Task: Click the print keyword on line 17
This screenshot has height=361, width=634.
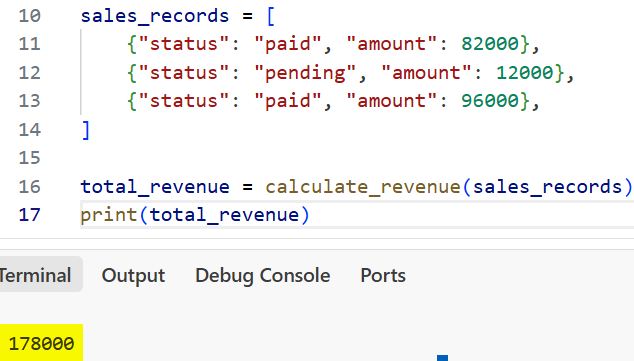Action: (109, 215)
